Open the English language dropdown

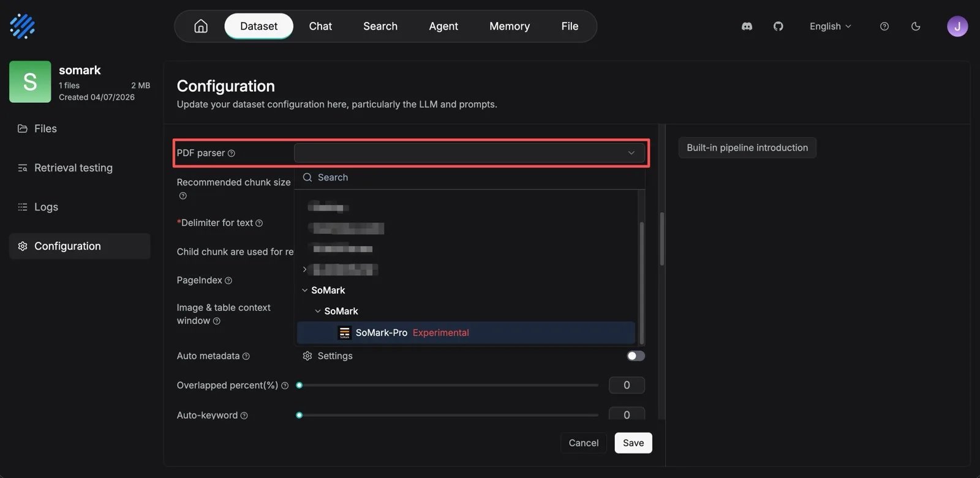[830, 26]
